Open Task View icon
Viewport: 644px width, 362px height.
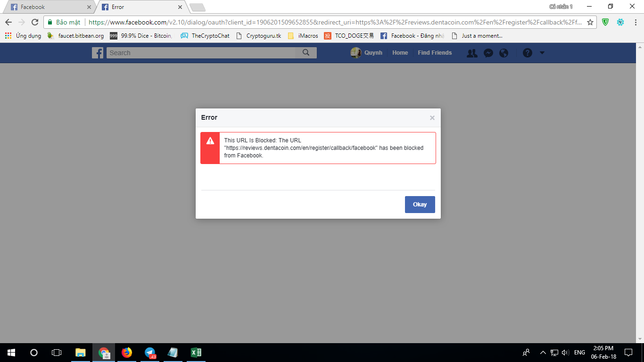57,353
